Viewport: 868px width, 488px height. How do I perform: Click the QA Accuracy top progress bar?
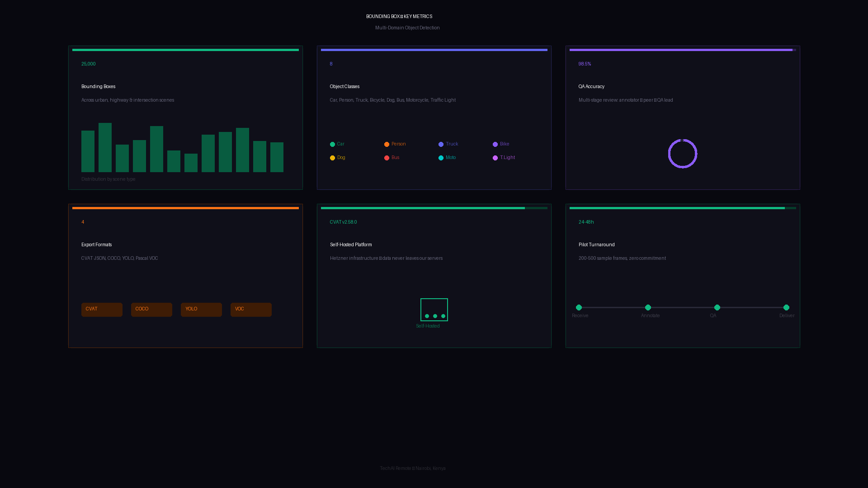(x=683, y=50)
